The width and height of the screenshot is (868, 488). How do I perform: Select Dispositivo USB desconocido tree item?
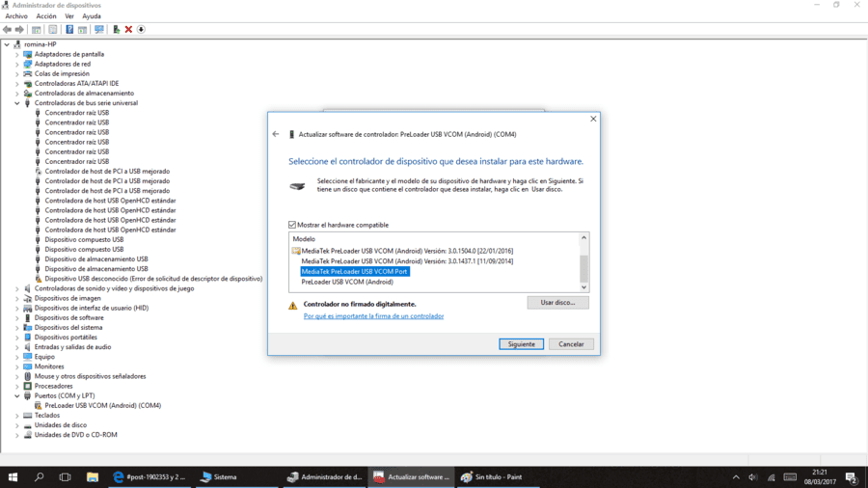[x=153, y=279]
